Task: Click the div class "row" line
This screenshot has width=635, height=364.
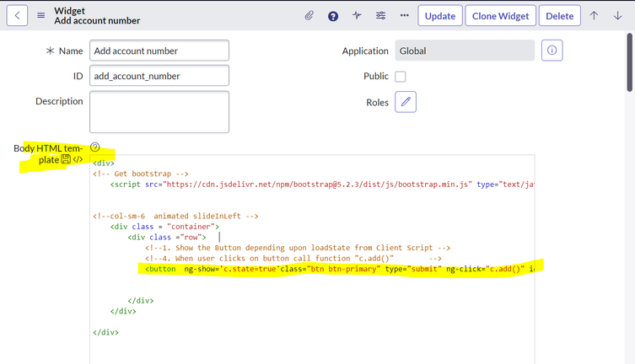Action: click(x=167, y=237)
